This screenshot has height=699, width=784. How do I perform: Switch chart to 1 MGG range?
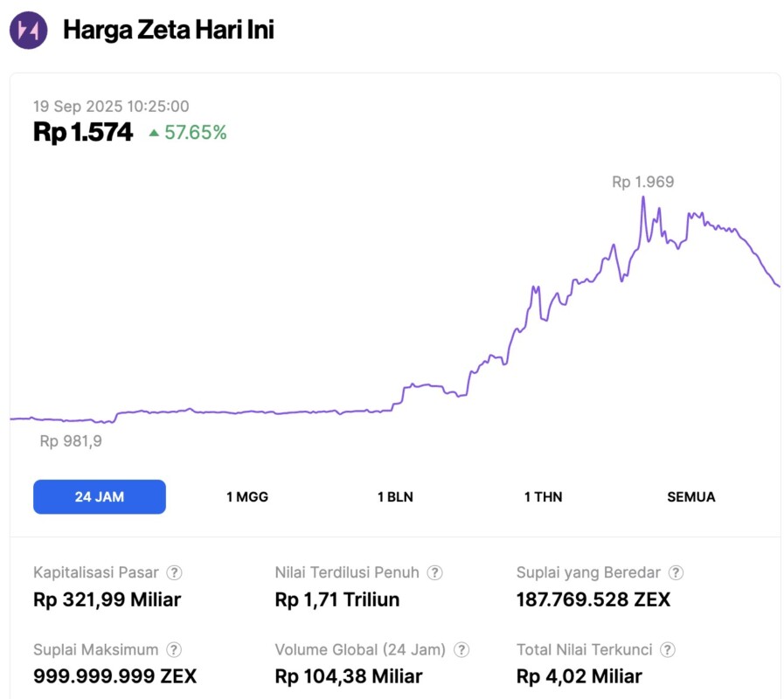(x=247, y=497)
